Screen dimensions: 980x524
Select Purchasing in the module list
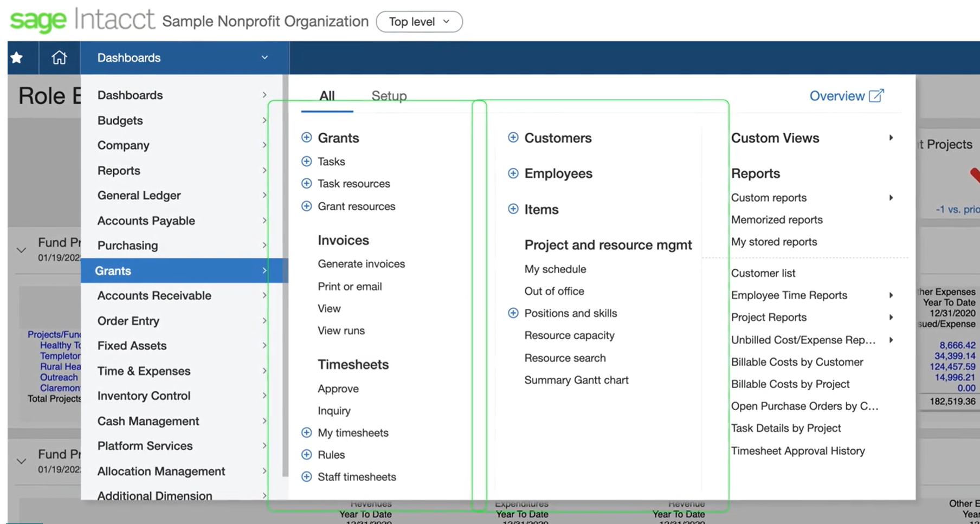[182, 245]
